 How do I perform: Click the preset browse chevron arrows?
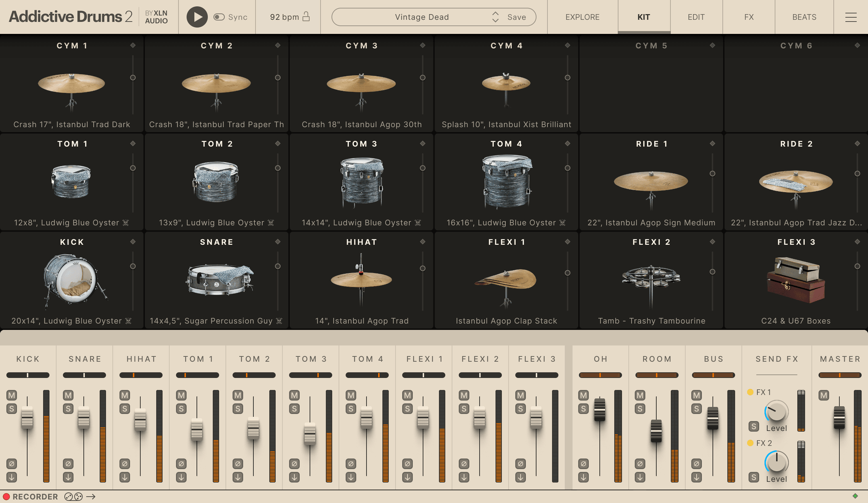coord(495,17)
